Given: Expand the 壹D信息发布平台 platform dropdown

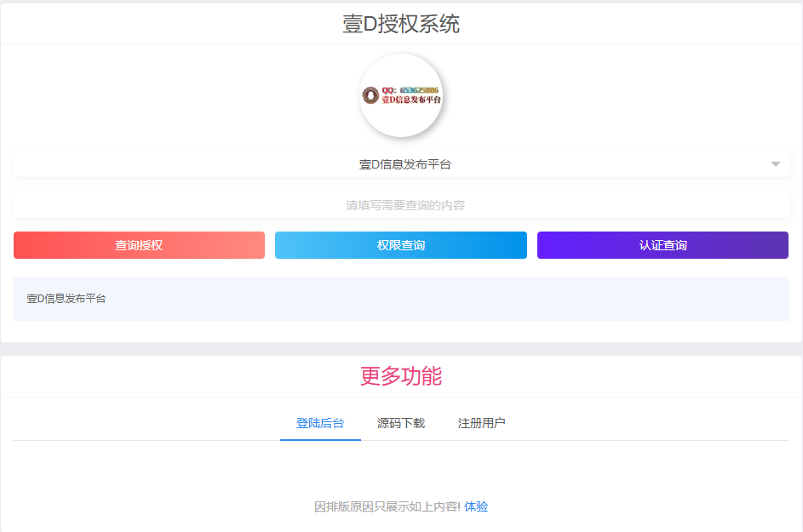Looking at the screenshot, I should coord(401,163).
